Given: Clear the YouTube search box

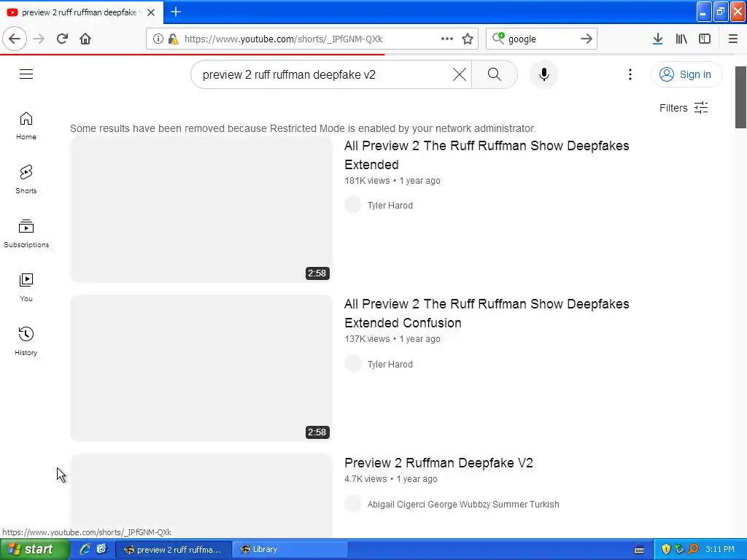Looking at the screenshot, I should point(460,74).
